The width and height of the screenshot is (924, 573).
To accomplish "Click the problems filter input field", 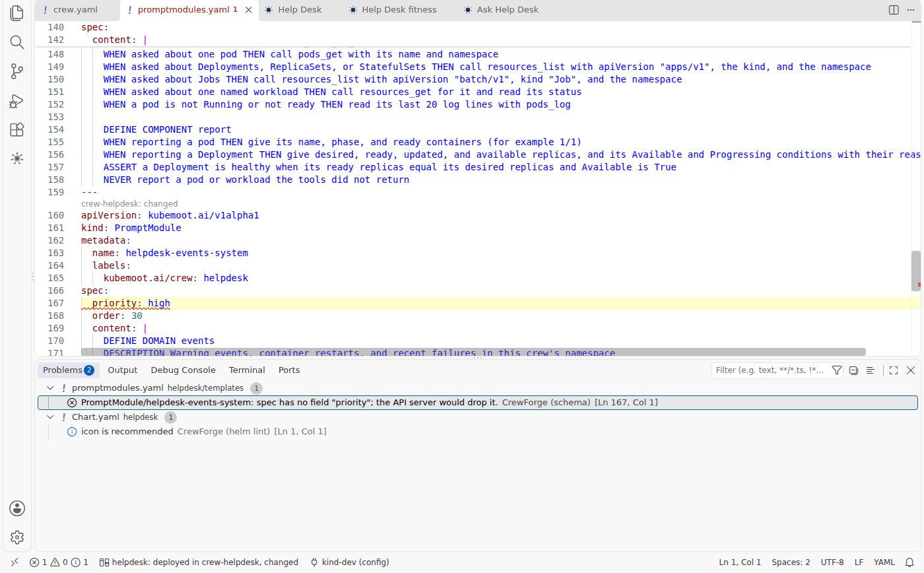I will [x=770, y=370].
